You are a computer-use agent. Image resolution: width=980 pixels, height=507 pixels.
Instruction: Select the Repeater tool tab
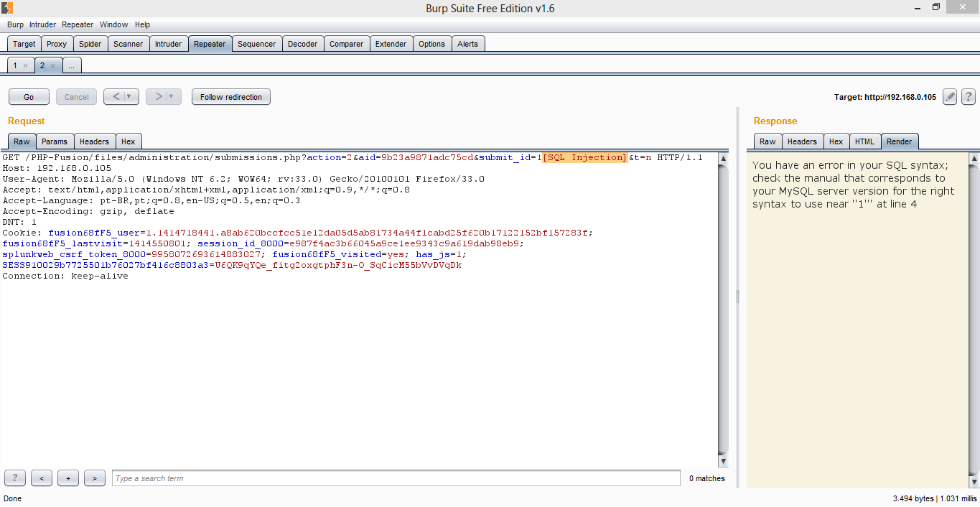click(x=210, y=44)
